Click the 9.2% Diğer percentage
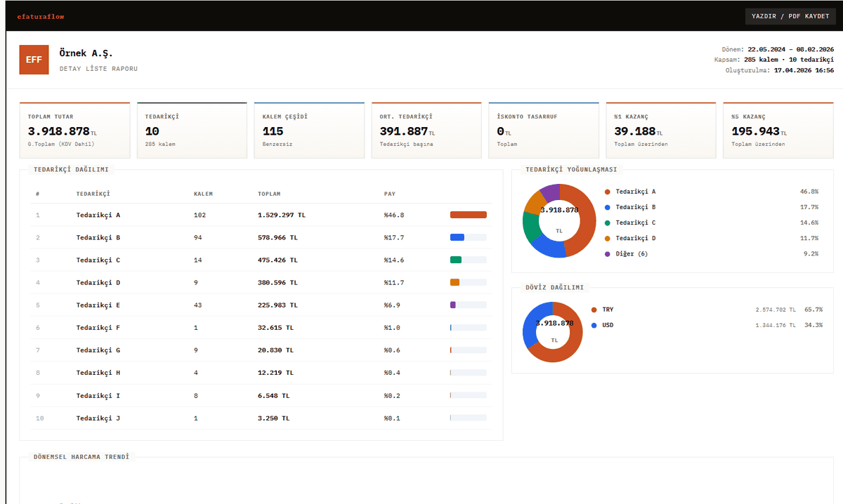Viewport: 843px width, 504px height. [x=811, y=254]
